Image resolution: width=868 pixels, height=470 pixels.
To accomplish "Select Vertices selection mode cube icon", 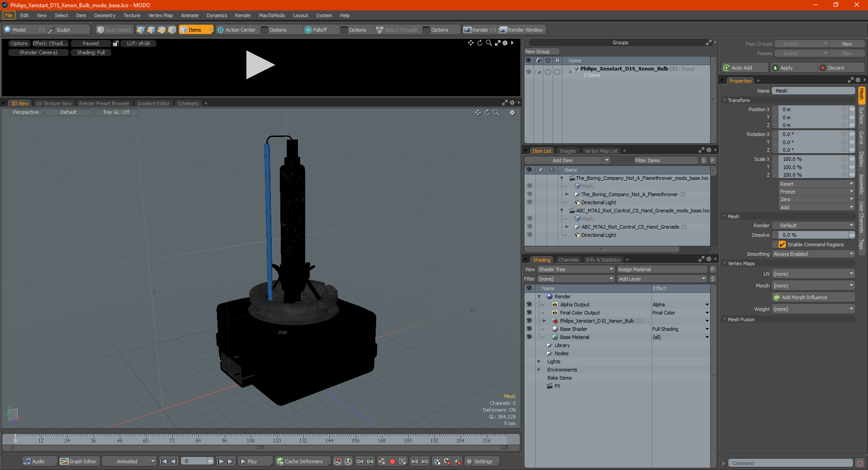I will (141, 30).
